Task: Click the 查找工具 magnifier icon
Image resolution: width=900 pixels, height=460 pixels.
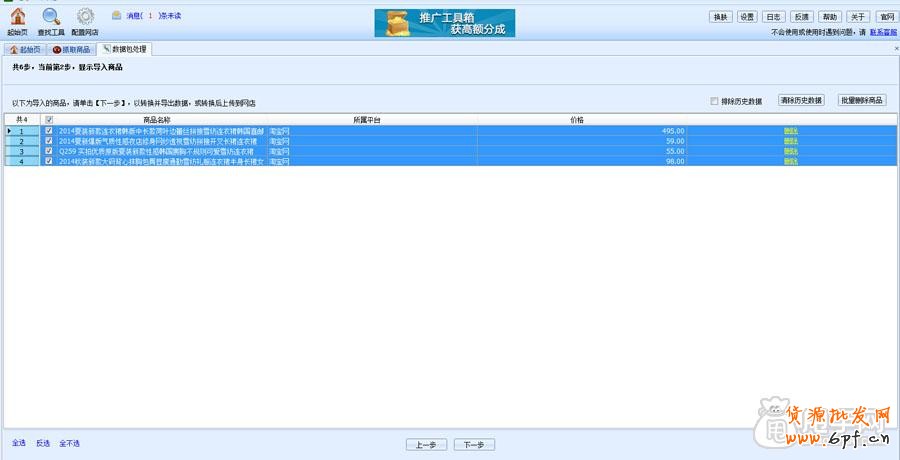Action: coord(51,17)
